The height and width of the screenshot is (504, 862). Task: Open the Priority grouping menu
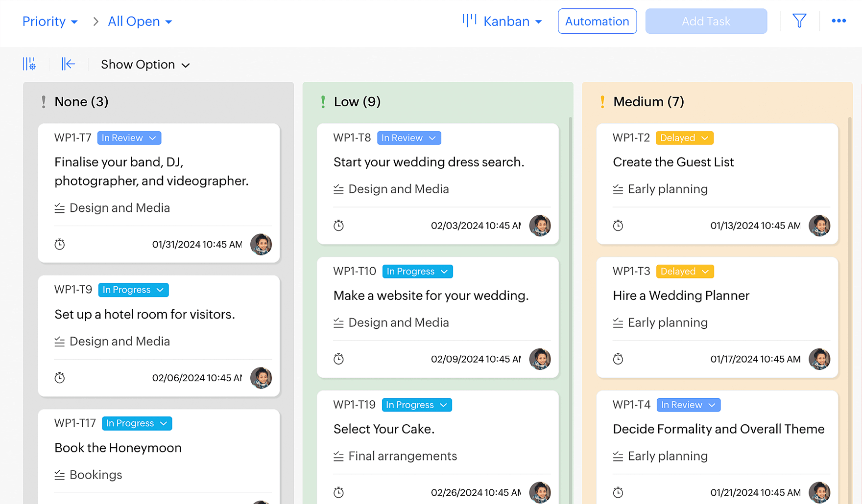50,22
